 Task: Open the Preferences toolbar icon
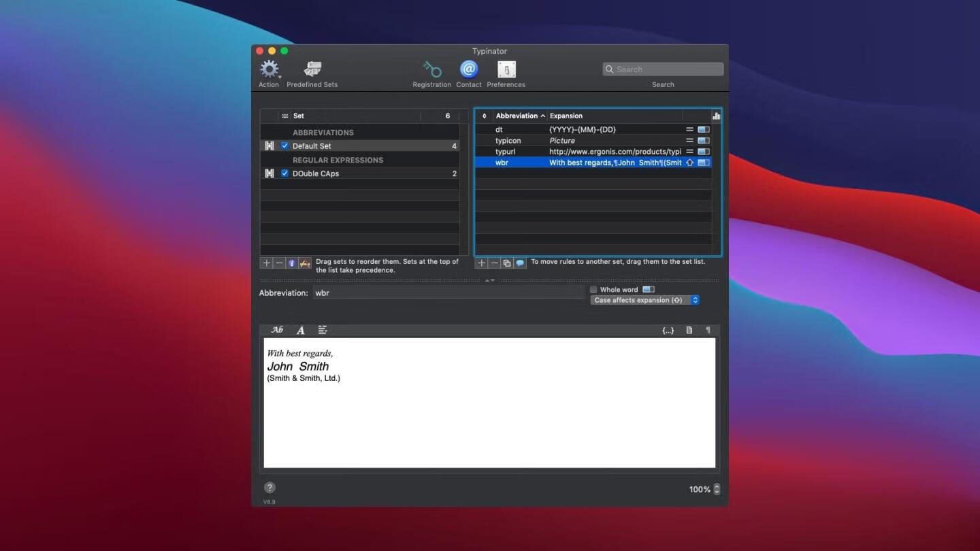[506, 69]
